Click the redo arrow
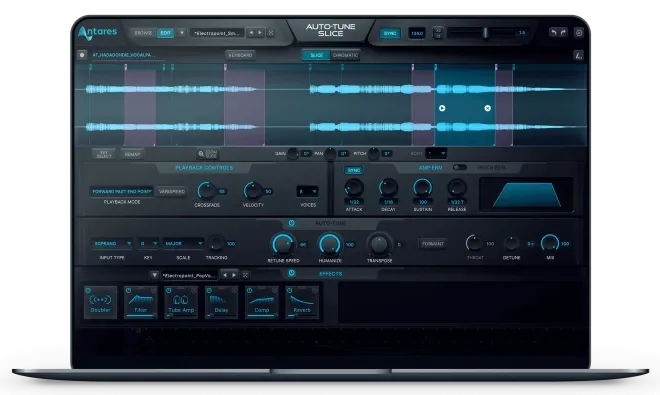 click(563, 32)
